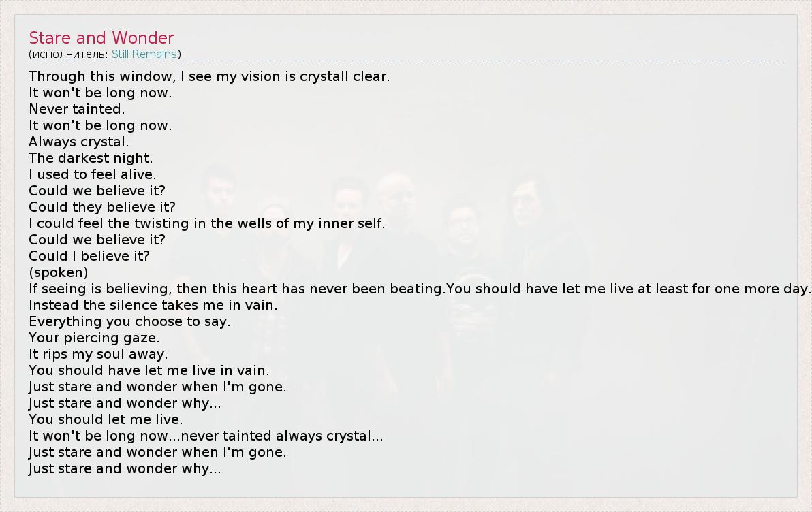Click the Stare and Wonder song title
812x512 pixels.
click(101, 37)
